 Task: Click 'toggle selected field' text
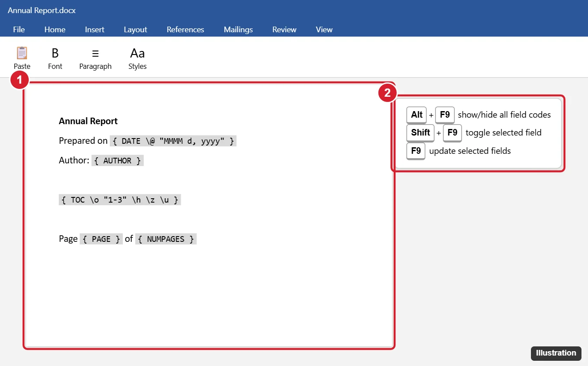504,133
